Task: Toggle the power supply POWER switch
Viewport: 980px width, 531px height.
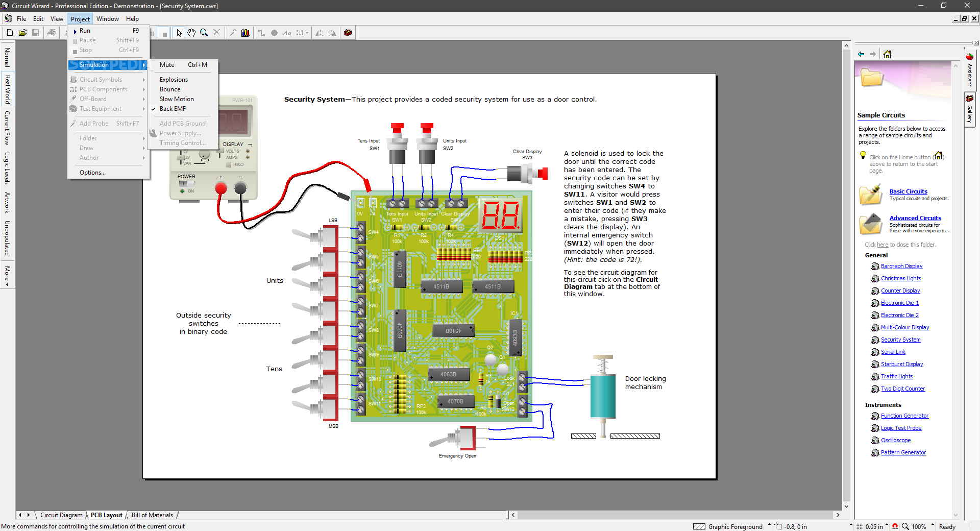Action: click(186, 183)
